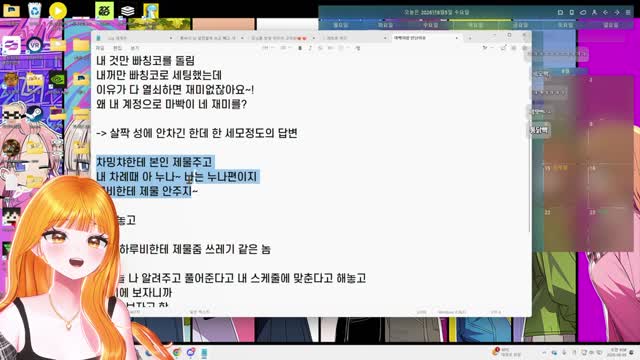Go to the previous week in the calendar widget
This screenshot has height=360, width=640.
point(605,13)
